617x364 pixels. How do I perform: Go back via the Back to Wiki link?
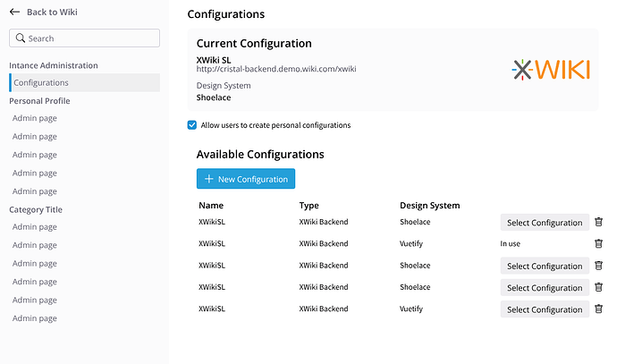[52, 12]
